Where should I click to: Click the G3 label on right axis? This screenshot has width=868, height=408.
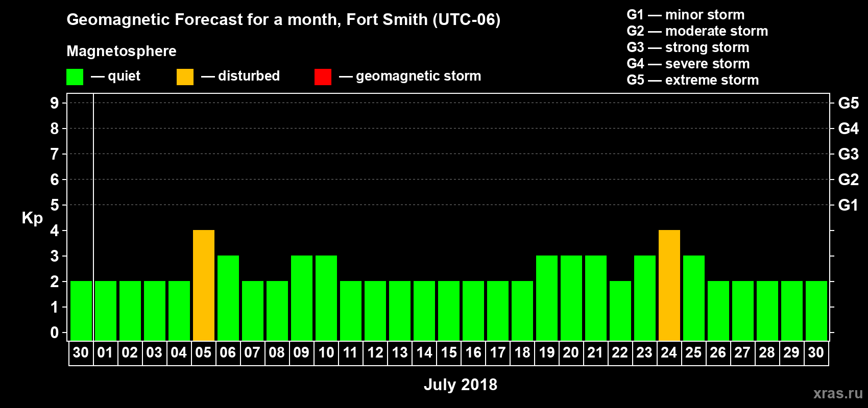[x=849, y=154]
